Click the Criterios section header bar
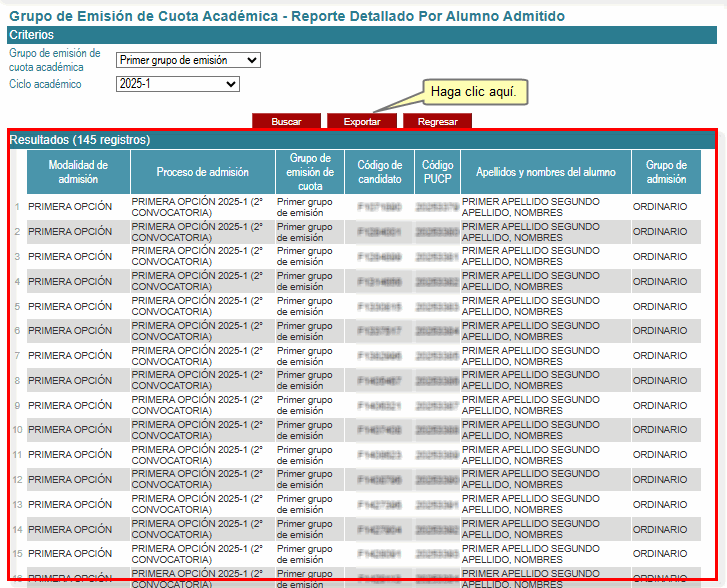Image resolution: width=727 pixels, height=588 pixels. (362, 35)
